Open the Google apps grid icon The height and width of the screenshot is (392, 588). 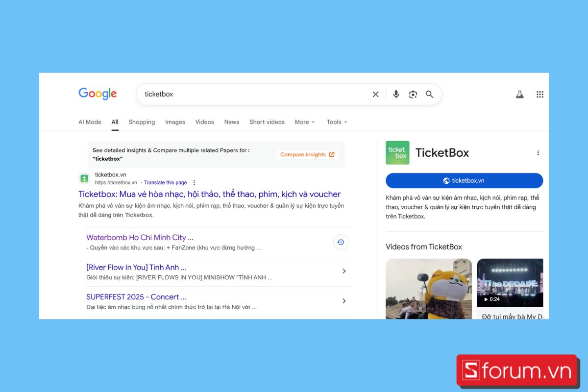pyautogui.click(x=540, y=95)
